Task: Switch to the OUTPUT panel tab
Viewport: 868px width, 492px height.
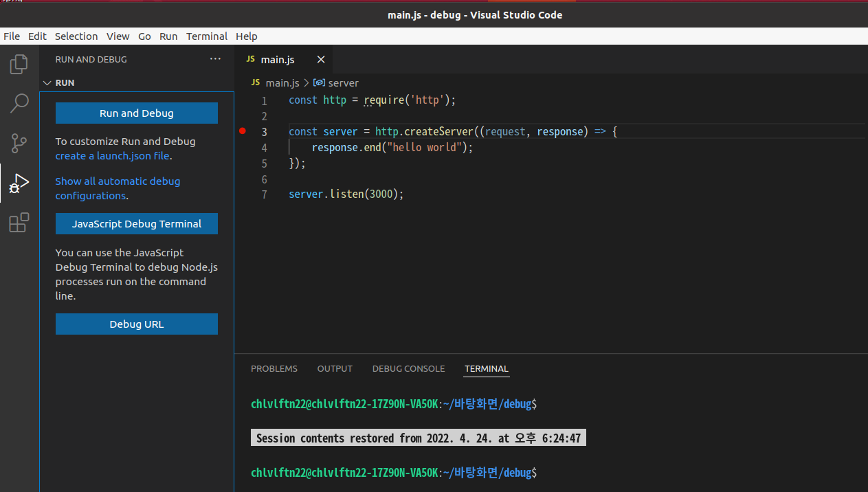Action: pyautogui.click(x=335, y=369)
